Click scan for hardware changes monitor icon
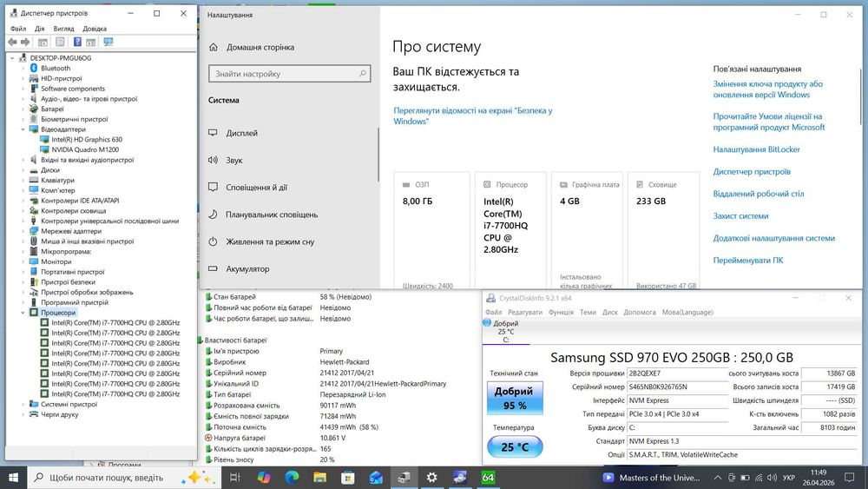This screenshot has height=489, width=868. pos(108,42)
